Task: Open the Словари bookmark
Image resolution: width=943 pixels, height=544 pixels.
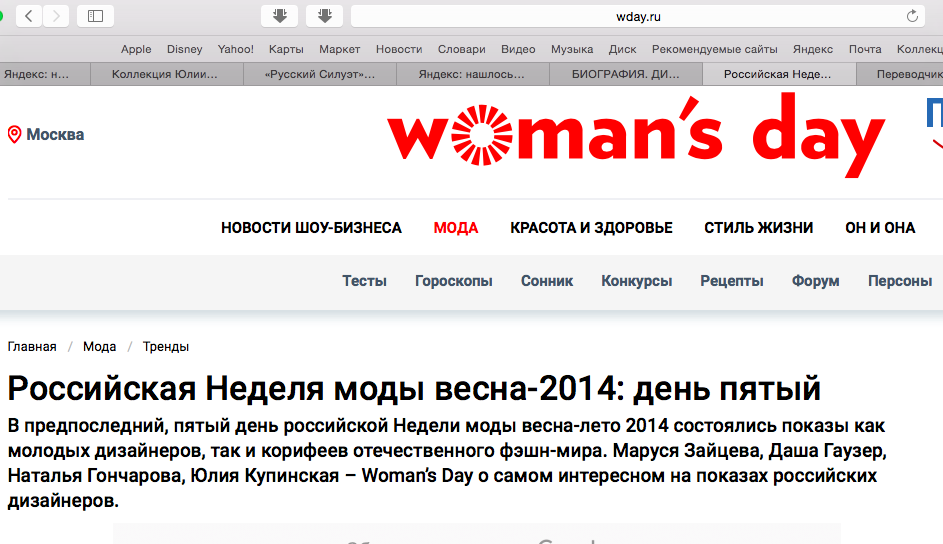Action: 462,49
